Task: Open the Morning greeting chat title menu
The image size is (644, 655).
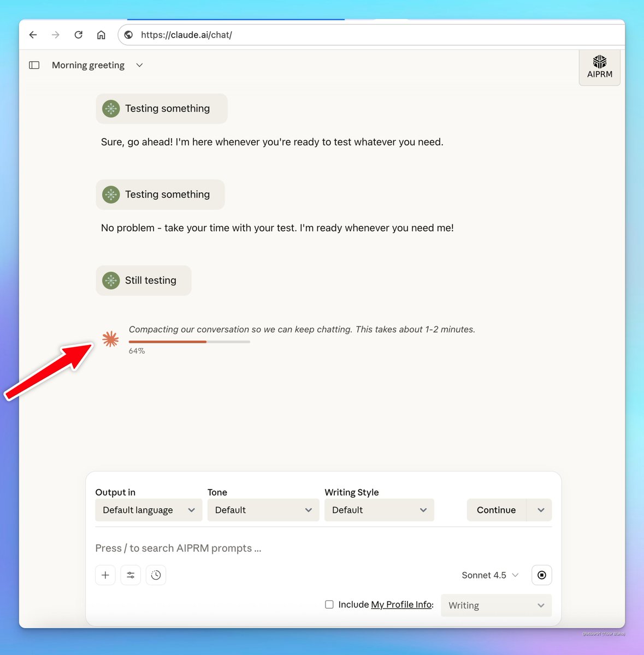Action: tap(88, 65)
